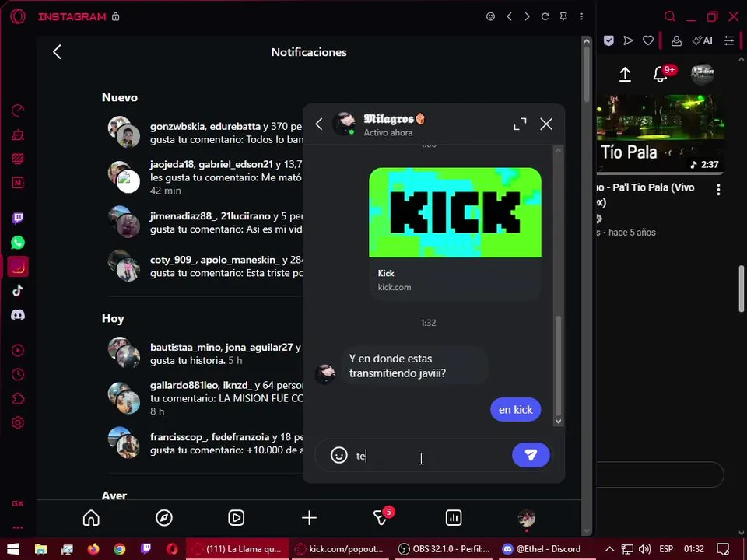This screenshot has height=560, width=747.
Task: Open the Kick link preview image
Action: [455, 212]
